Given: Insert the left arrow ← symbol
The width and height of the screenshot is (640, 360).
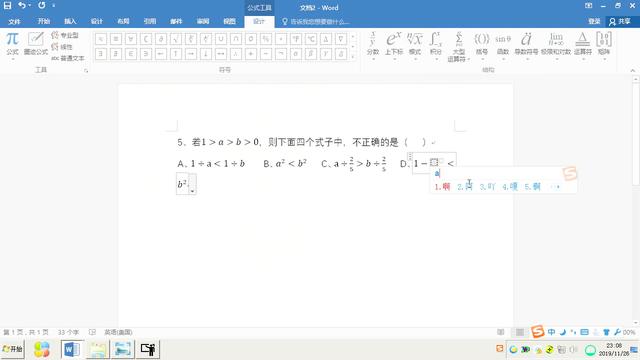Looking at the screenshot, I should click(x=161, y=53).
